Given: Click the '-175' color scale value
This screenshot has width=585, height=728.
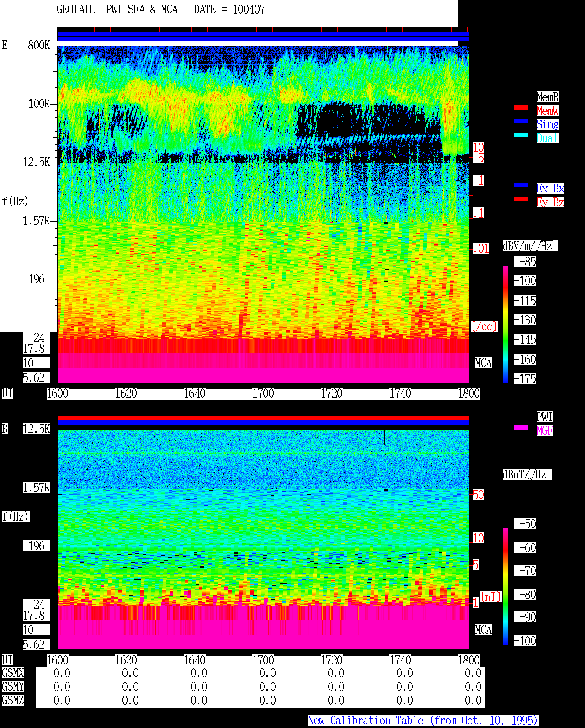Looking at the screenshot, I should click(525, 379).
